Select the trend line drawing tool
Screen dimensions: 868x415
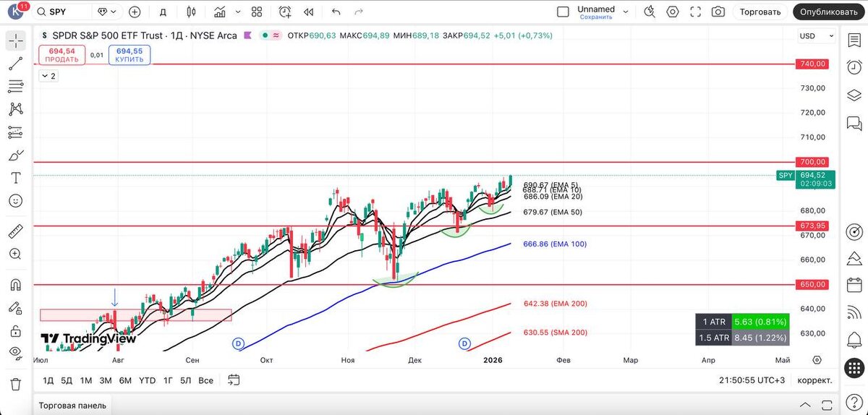[x=15, y=64]
